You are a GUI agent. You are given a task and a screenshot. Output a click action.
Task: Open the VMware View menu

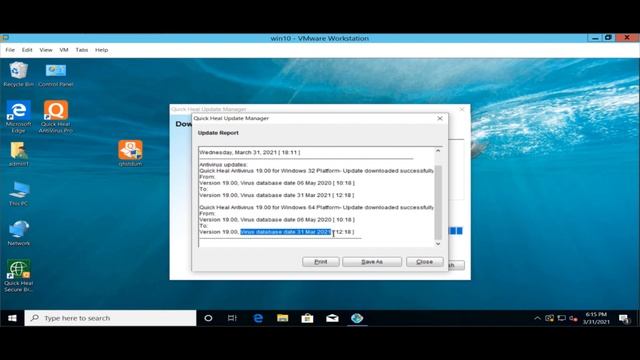click(x=46, y=50)
